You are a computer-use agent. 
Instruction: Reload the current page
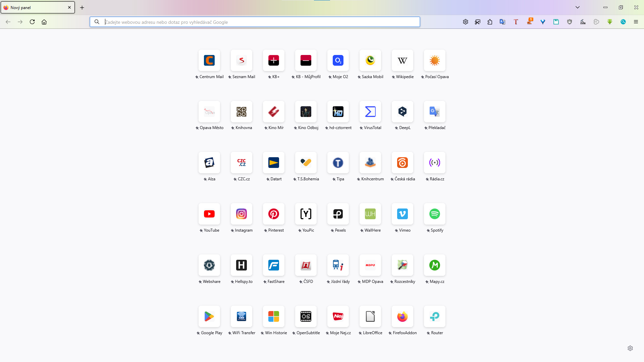[32, 22]
